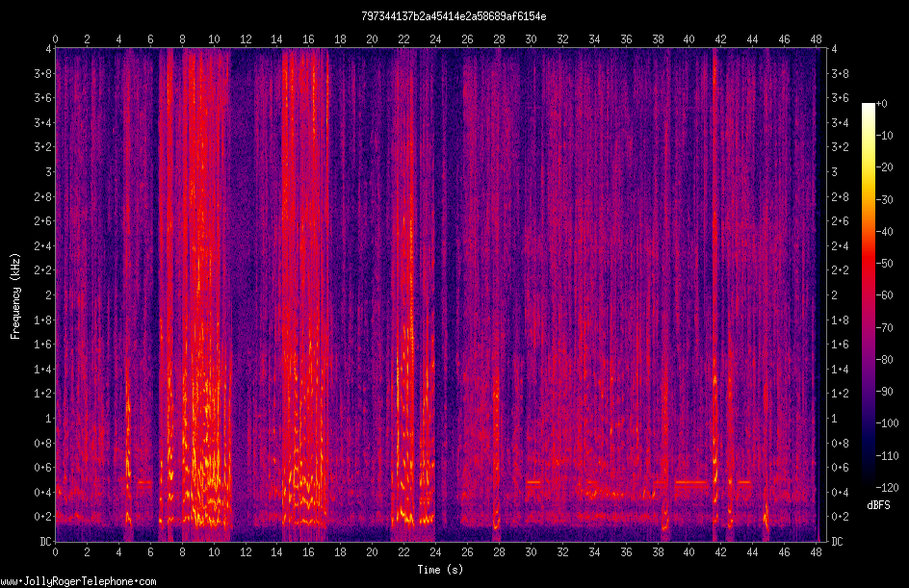
Task: Click the title text 797344137b2a45414e2a58689af6154e
Action: coord(454,16)
